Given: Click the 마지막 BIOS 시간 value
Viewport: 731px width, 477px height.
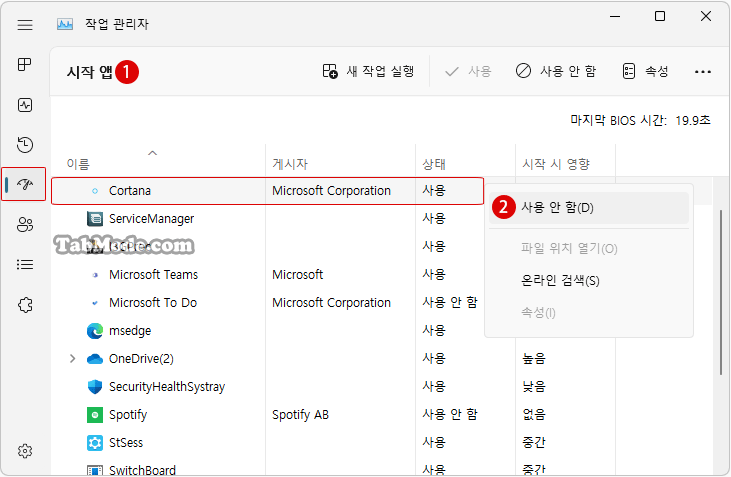Looking at the screenshot, I should coord(693,120).
